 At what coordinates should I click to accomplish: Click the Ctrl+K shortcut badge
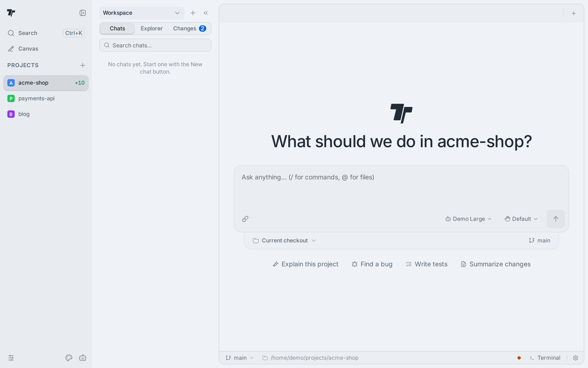click(74, 33)
